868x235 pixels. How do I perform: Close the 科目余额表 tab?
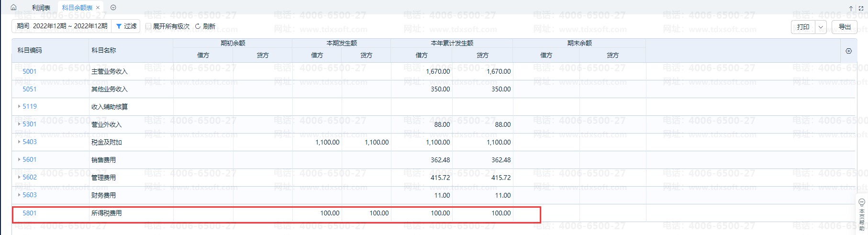[98, 8]
